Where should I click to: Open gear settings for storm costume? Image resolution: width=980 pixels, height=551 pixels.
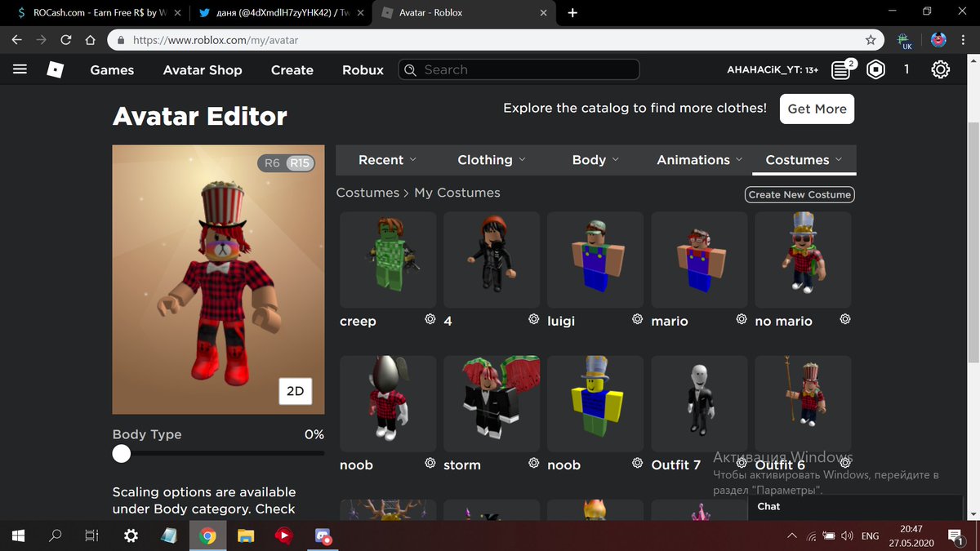click(534, 463)
